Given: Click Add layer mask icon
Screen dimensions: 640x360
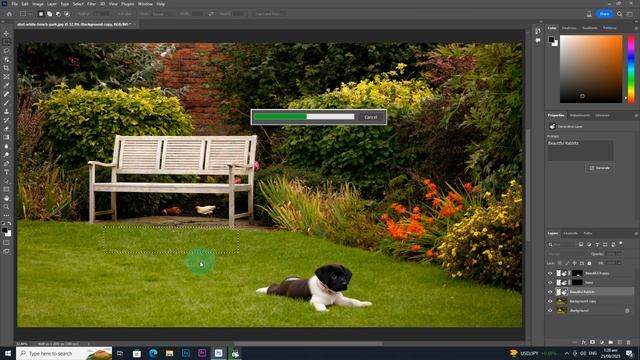Looking at the screenshot, I should [x=593, y=342].
